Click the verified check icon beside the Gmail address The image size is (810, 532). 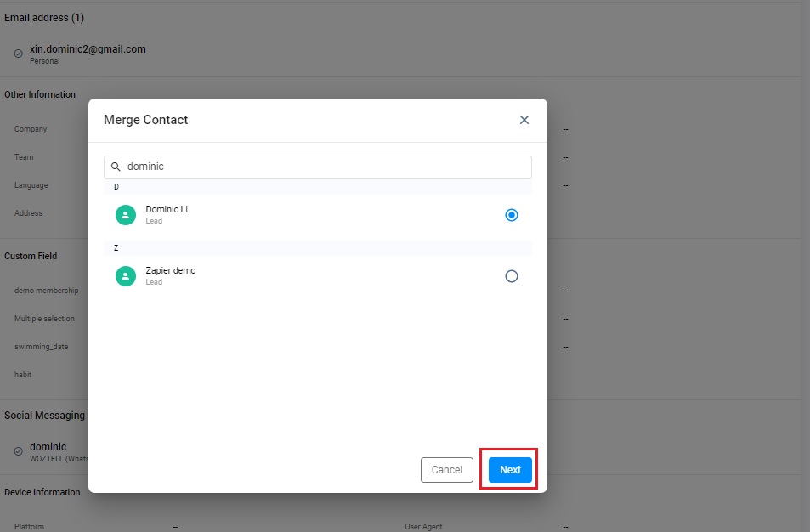coord(18,54)
